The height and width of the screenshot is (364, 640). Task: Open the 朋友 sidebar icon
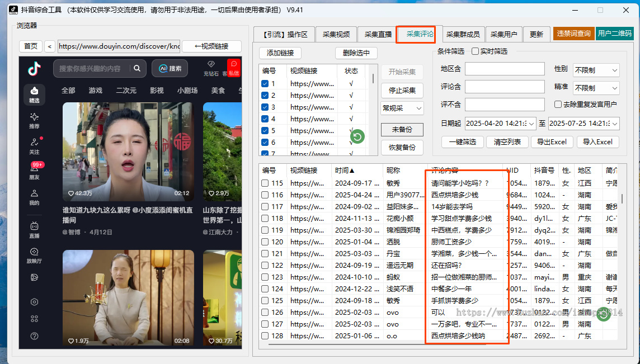[x=34, y=172]
